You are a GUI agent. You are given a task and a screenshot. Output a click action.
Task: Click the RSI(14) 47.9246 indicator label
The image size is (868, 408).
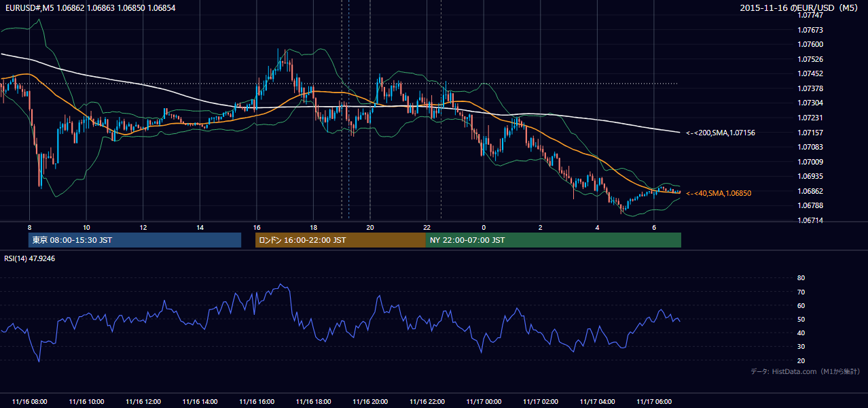tap(29, 258)
